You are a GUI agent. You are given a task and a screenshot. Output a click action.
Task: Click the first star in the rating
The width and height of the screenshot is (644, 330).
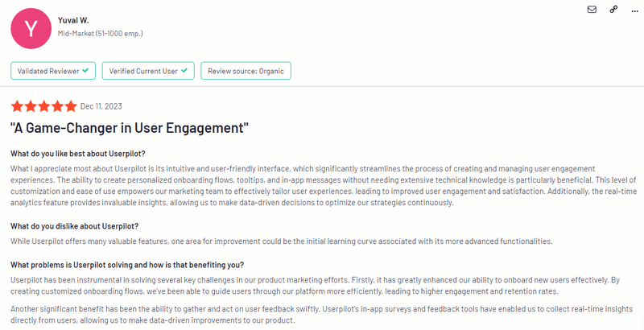tap(17, 106)
